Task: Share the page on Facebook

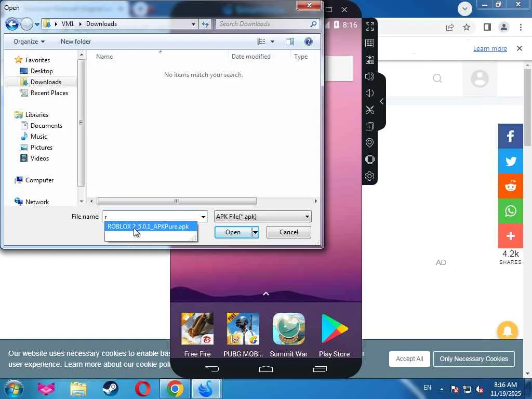Action: click(x=511, y=137)
